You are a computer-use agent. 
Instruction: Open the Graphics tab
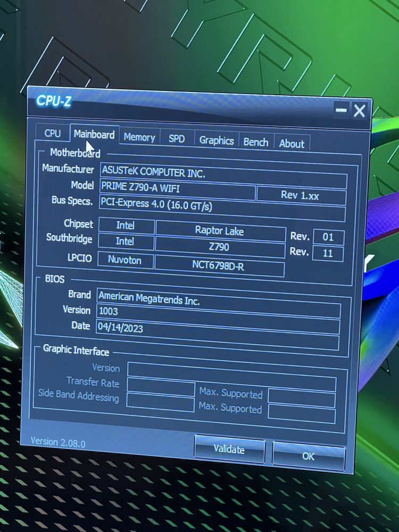(x=217, y=140)
